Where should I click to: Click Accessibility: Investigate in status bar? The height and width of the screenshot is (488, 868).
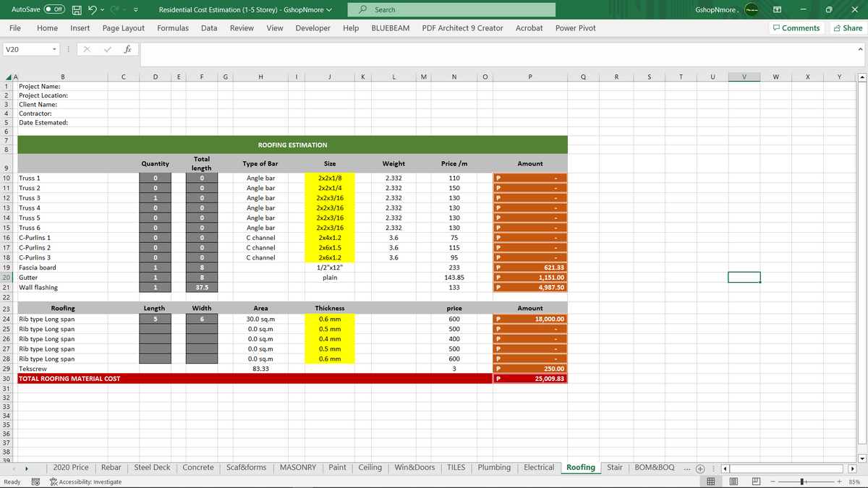(x=85, y=481)
